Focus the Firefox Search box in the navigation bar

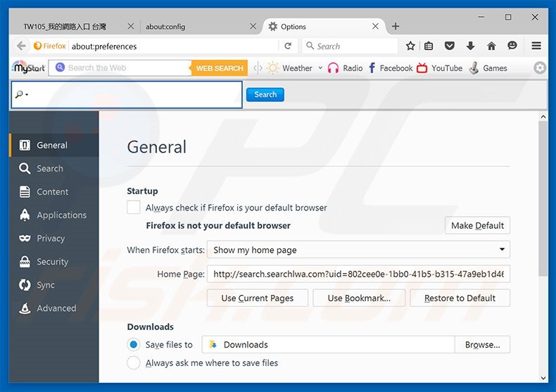(x=350, y=46)
